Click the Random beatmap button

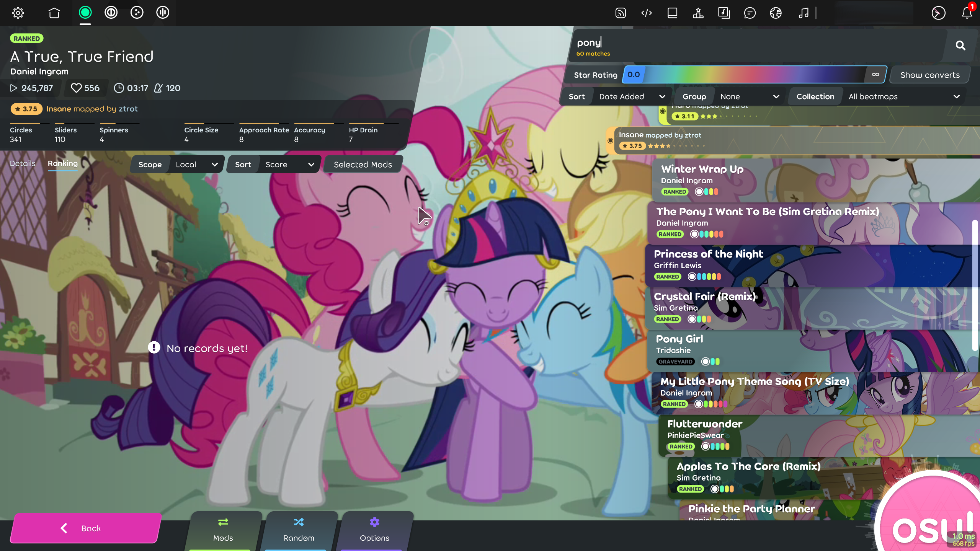pyautogui.click(x=299, y=530)
